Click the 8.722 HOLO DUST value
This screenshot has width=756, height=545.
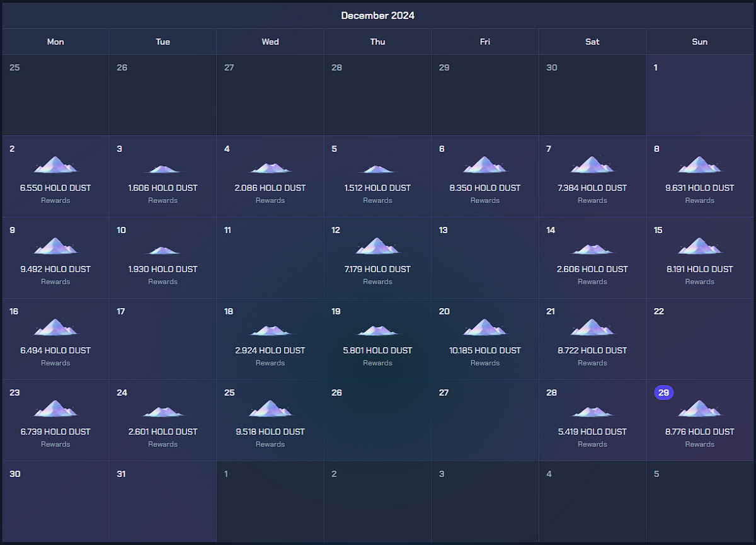coord(592,350)
